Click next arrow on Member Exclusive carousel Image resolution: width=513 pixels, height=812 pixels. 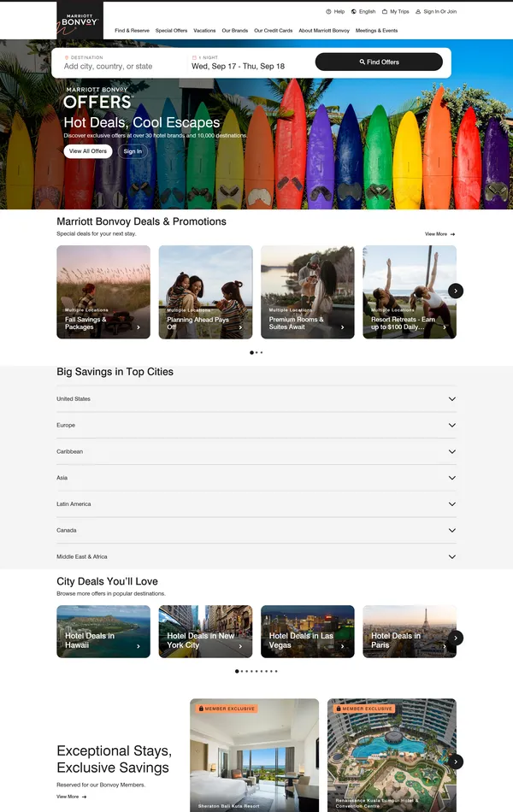pos(456,762)
